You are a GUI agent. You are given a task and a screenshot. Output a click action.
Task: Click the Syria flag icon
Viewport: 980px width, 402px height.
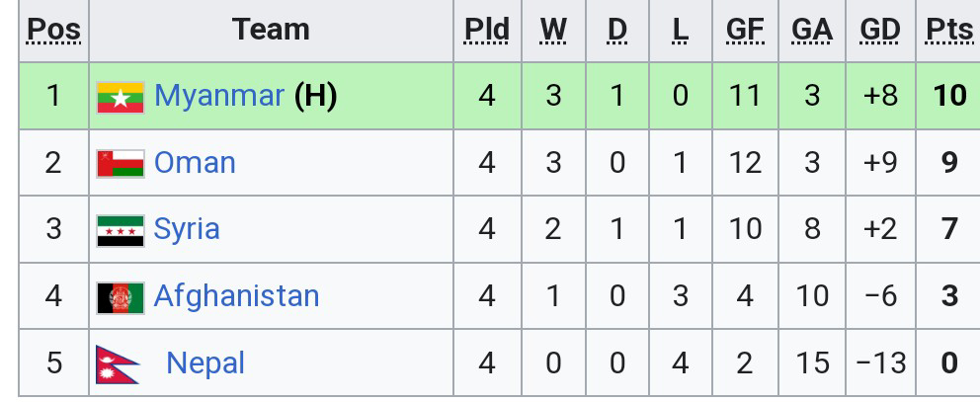(120, 230)
